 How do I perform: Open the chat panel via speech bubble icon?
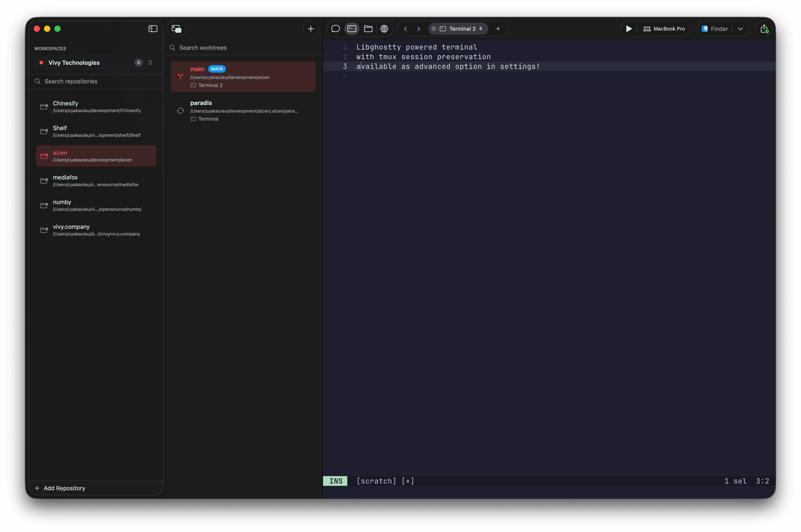(335, 28)
